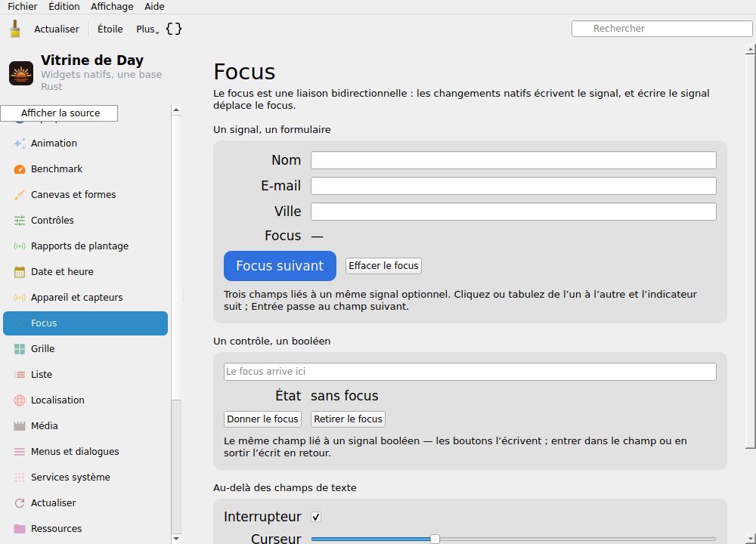Image resolution: width=756 pixels, height=544 pixels.
Task: Click the Effacer le focus button
Action: [383, 266]
